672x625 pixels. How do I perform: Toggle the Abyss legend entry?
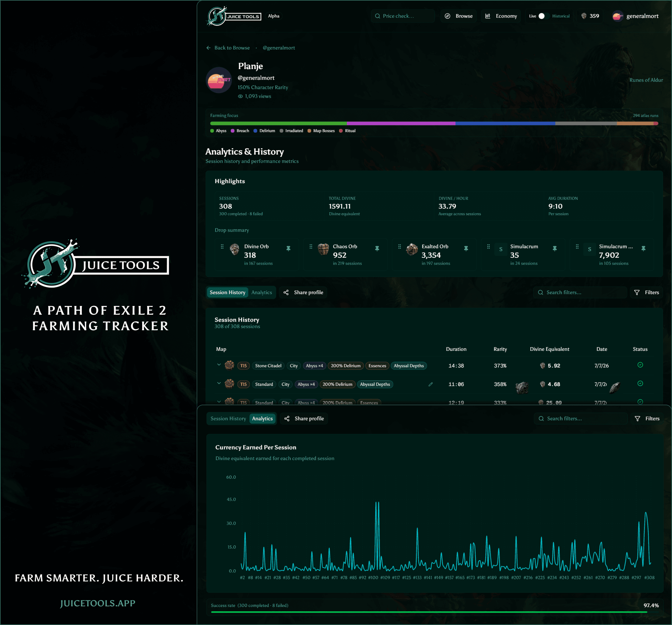click(218, 131)
